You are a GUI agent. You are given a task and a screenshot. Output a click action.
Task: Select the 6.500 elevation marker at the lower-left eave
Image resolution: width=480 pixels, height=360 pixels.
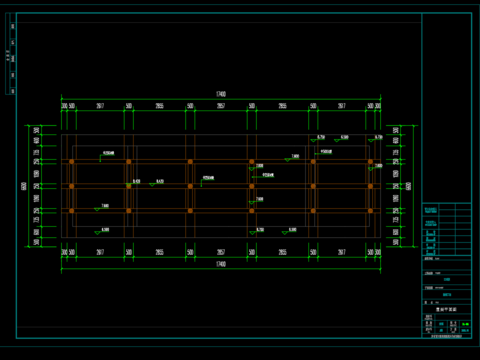click(x=102, y=231)
